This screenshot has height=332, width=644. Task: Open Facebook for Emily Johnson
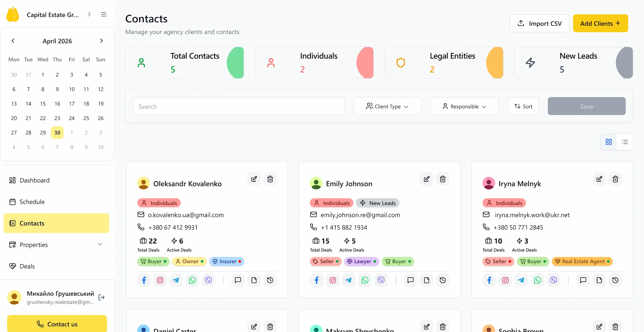317,280
